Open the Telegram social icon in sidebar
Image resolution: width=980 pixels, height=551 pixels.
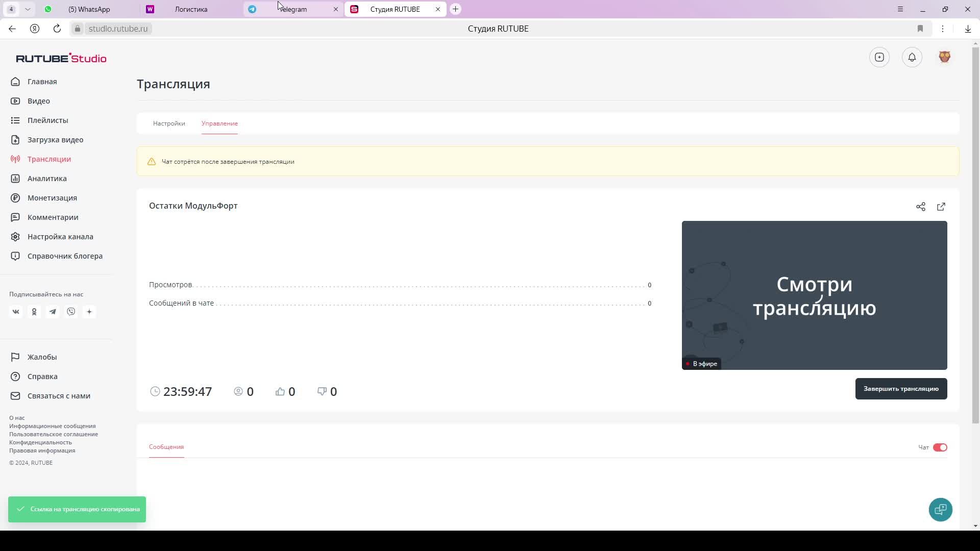(x=53, y=312)
